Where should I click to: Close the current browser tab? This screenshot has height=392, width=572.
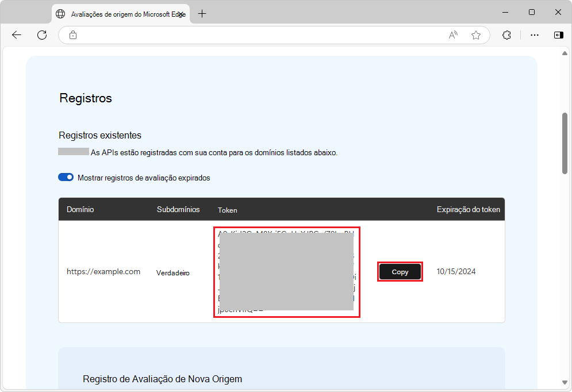tap(181, 13)
